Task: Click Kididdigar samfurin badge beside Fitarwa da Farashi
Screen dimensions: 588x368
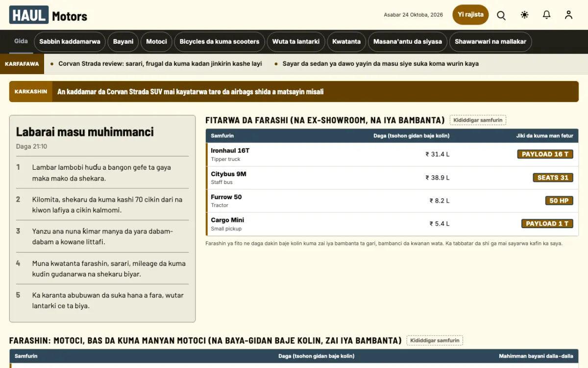Action: coord(478,120)
